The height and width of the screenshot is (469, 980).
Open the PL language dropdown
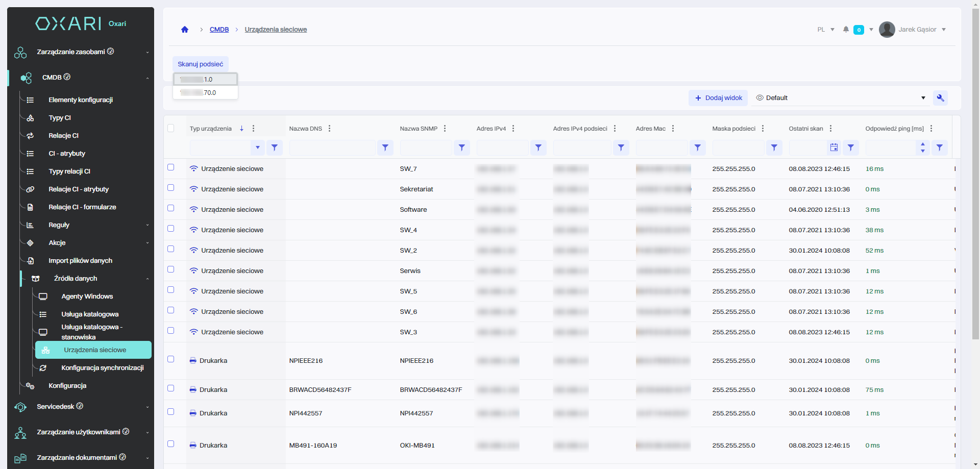click(x=825, y=30)
